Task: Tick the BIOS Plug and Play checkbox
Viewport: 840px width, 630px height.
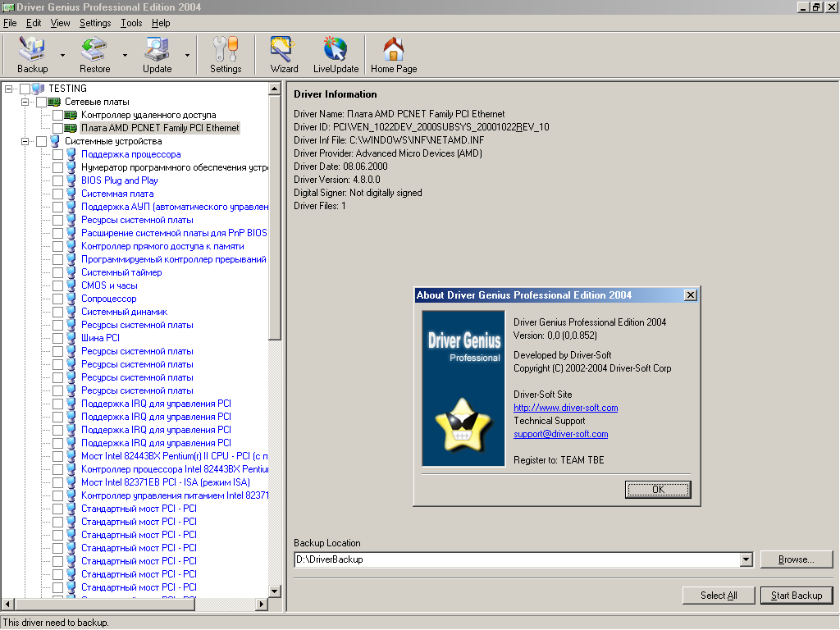Action: click(x=57, y=180)
